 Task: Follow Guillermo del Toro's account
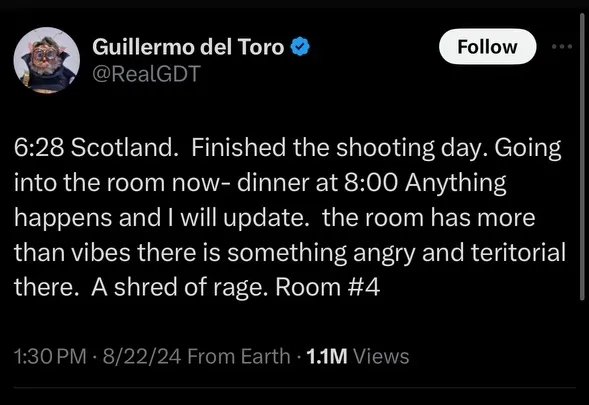click(x=487, y=47)
